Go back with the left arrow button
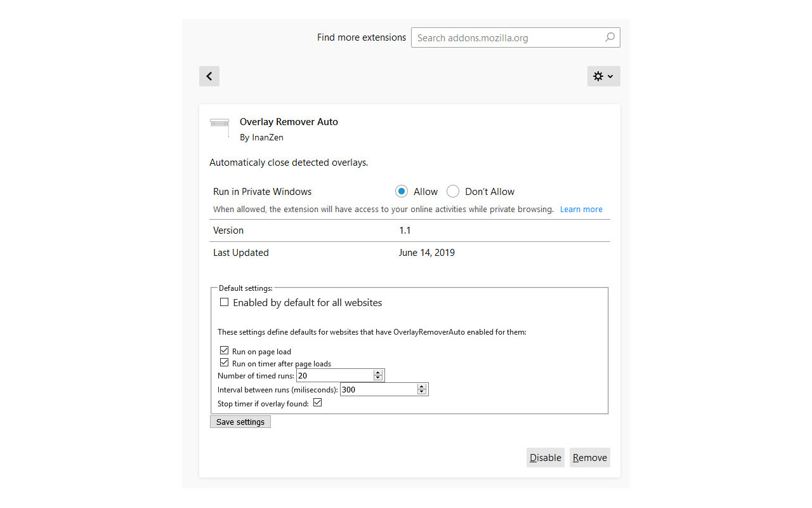The width and height of the screenshot is (812, 508). [209, 76]
